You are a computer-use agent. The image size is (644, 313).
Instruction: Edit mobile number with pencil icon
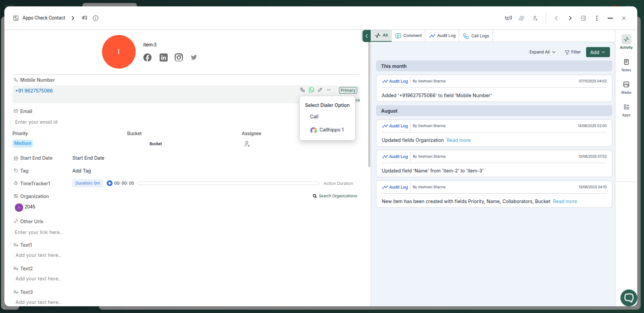coord(320,90)
